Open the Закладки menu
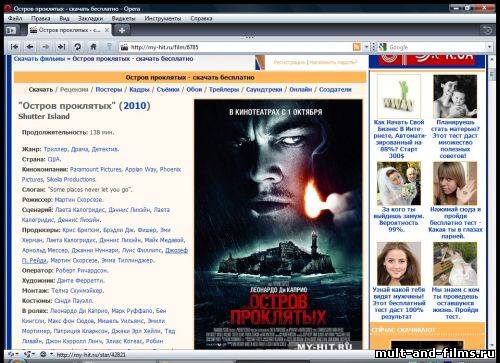Screen dimensions: 500x363 point(90,18)
